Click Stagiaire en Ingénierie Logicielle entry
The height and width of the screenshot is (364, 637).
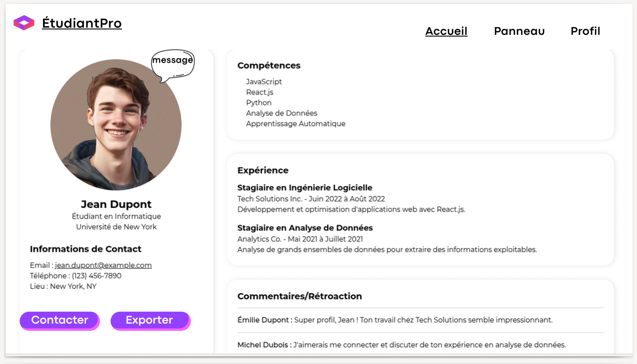(305, 188)
